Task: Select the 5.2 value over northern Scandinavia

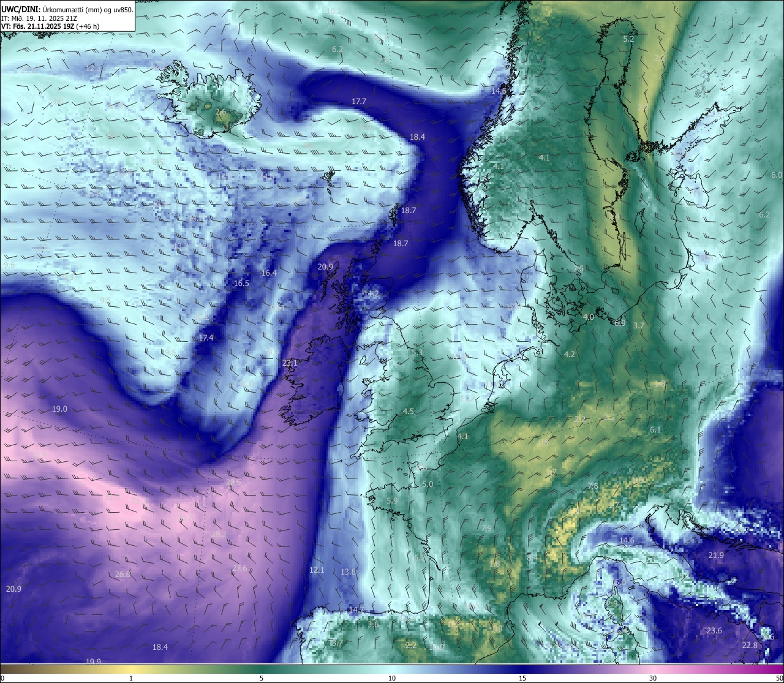Action: [x=628, y=39]
